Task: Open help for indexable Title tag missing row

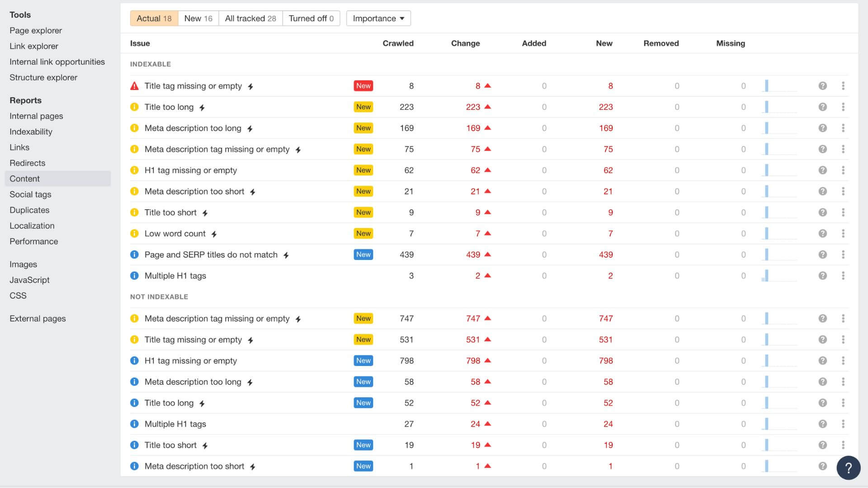Action: pyautogui.click(x=822, y=86)
